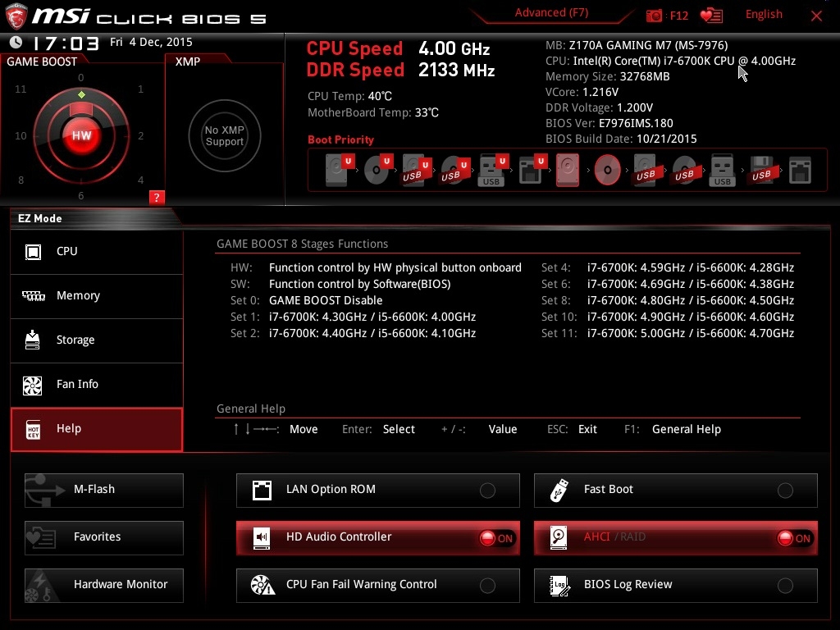Click the DDR Voltage: 1.200V reading
This screenshot has height=630, width=840.
click(x=600, y=107)
